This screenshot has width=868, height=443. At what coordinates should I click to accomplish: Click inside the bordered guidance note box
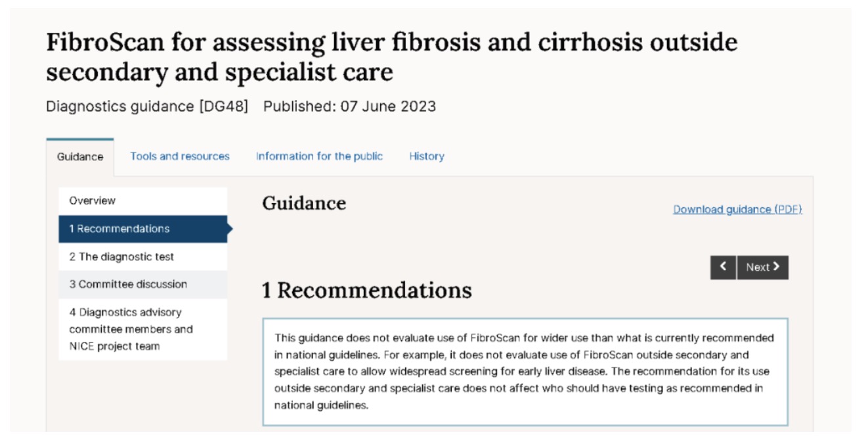[525, 372]
